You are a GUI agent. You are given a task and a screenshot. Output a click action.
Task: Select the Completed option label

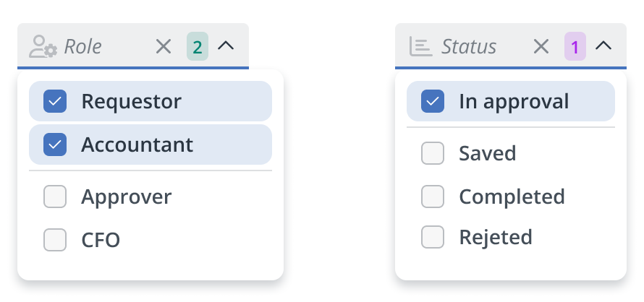(512, 197)
